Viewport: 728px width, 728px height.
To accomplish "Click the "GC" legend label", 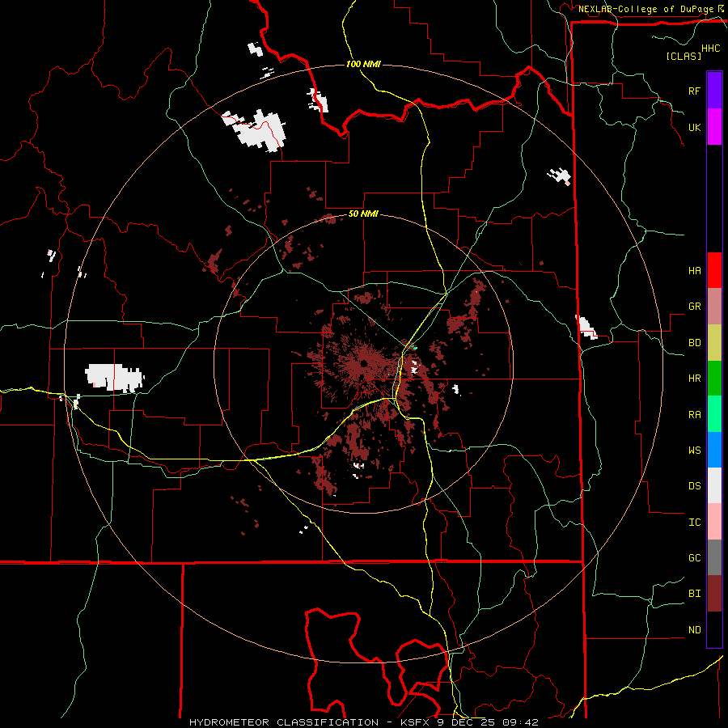I will [x=694, y=558].
